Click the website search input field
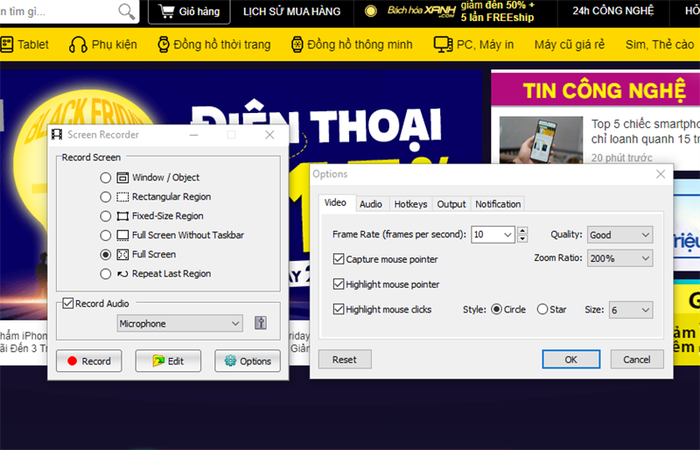 click(x=58, y=11)
